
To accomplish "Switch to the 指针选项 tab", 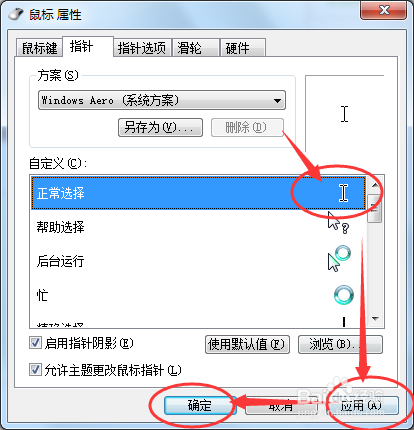I will tap(142, 48).
